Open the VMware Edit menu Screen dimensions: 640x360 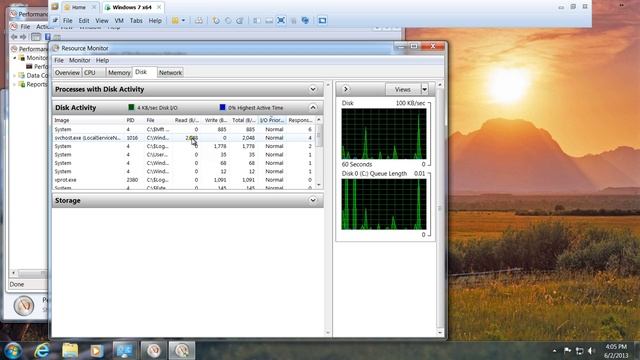pos(84,20)
